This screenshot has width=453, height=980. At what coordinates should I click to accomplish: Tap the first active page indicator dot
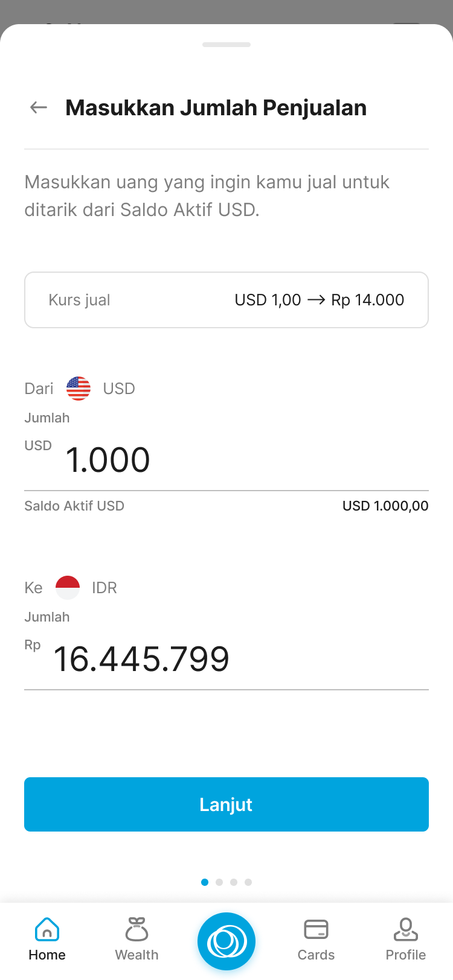(x=205, y=882)
